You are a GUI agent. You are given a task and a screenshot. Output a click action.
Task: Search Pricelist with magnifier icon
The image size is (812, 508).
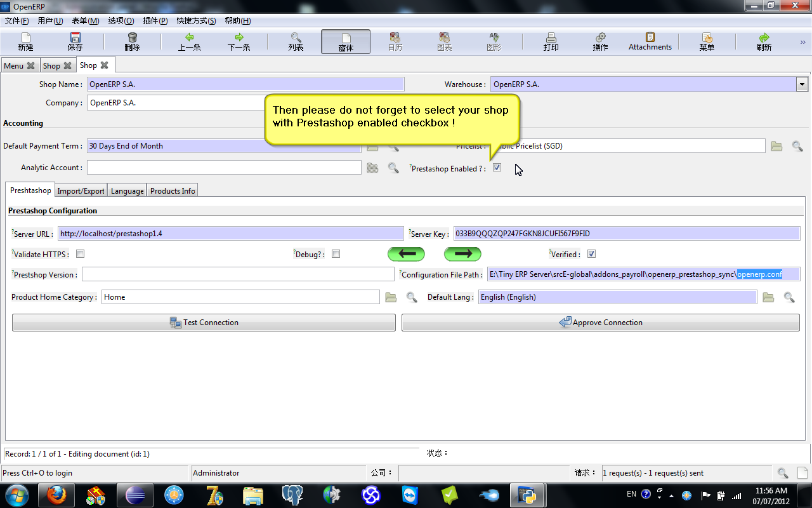[797, 146]
